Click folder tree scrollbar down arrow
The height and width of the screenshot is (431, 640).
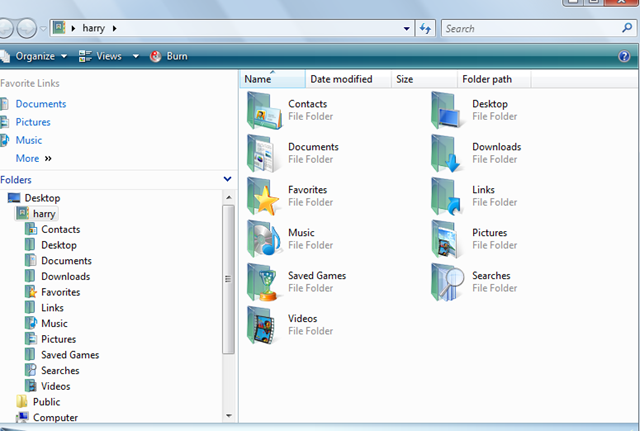point(229,416)
